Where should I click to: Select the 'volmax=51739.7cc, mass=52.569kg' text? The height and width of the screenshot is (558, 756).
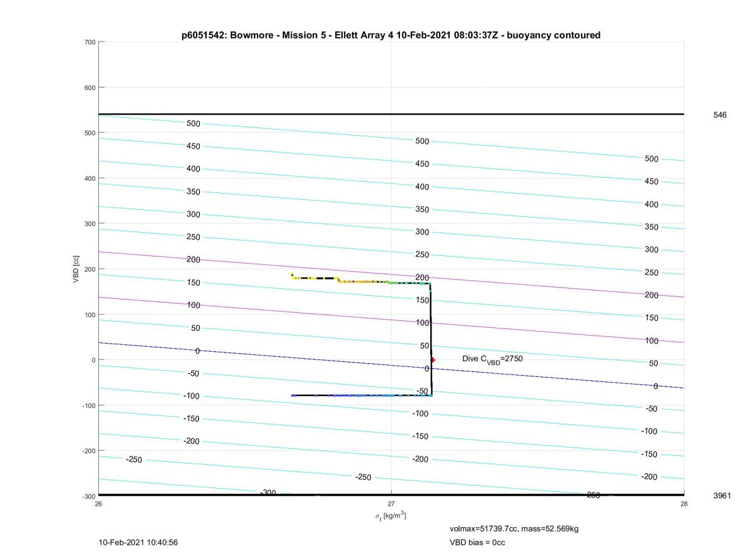click(x=514, y=528)
